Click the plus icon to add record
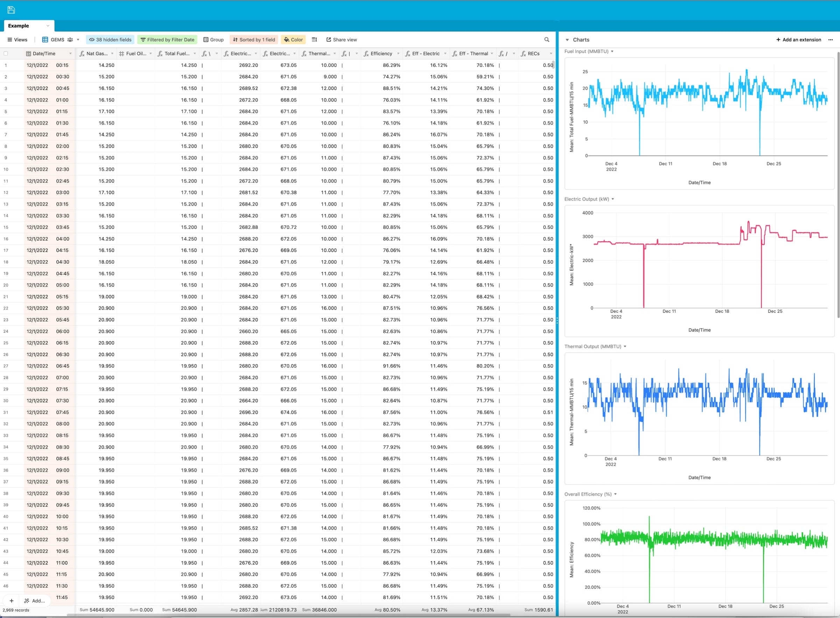This screenshot has width=840, height=618. 12,601
